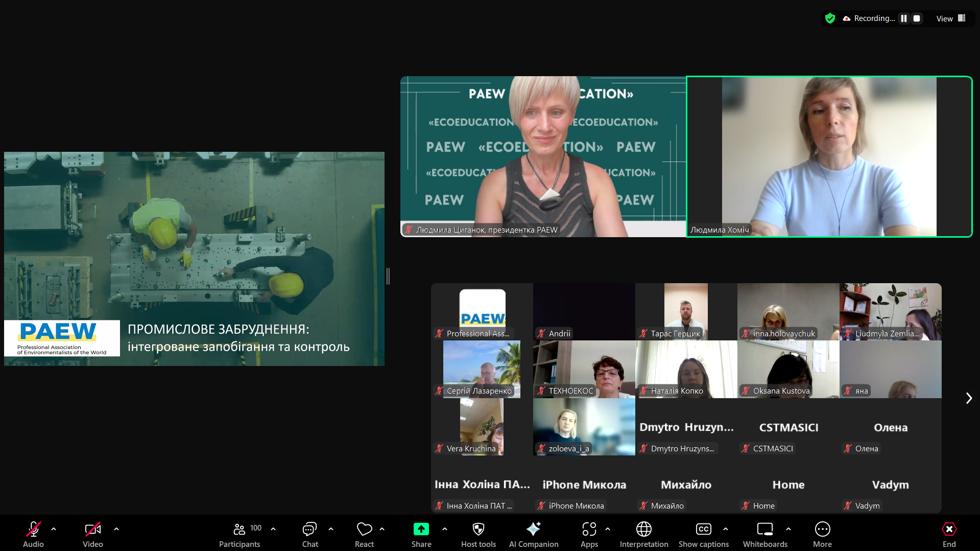Expand video options arrow beside Video
980x551 pixels.
pos(116,529)
